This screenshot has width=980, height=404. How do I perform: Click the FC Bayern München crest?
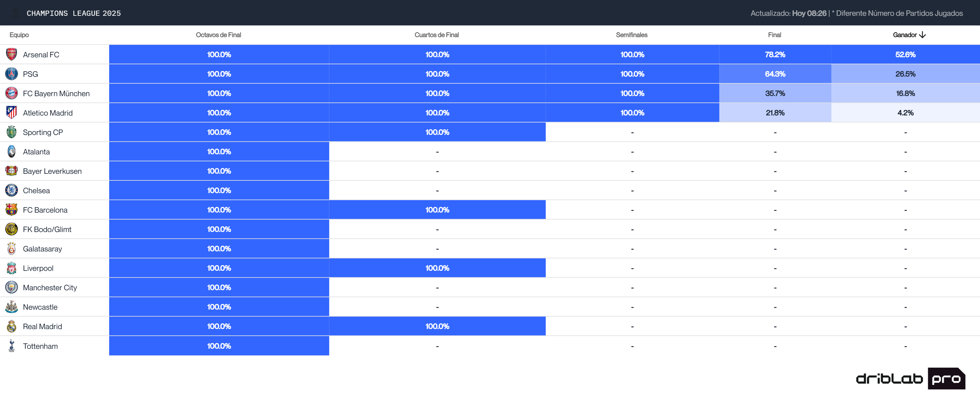12,93
